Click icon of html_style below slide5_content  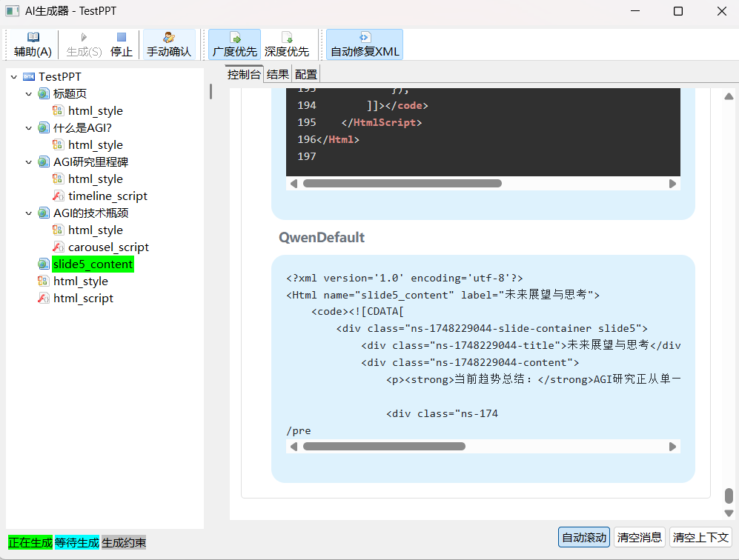(43, 281)
